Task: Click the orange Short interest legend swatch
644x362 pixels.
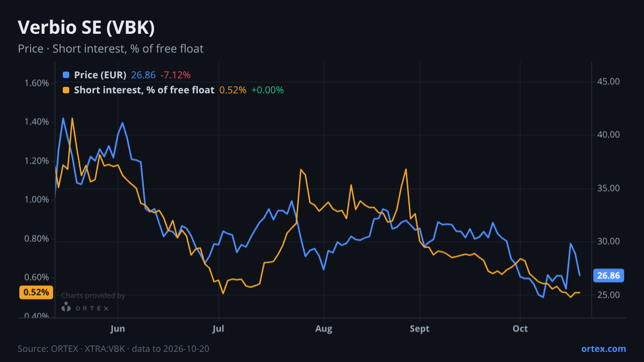Action: tap(66, 90)
